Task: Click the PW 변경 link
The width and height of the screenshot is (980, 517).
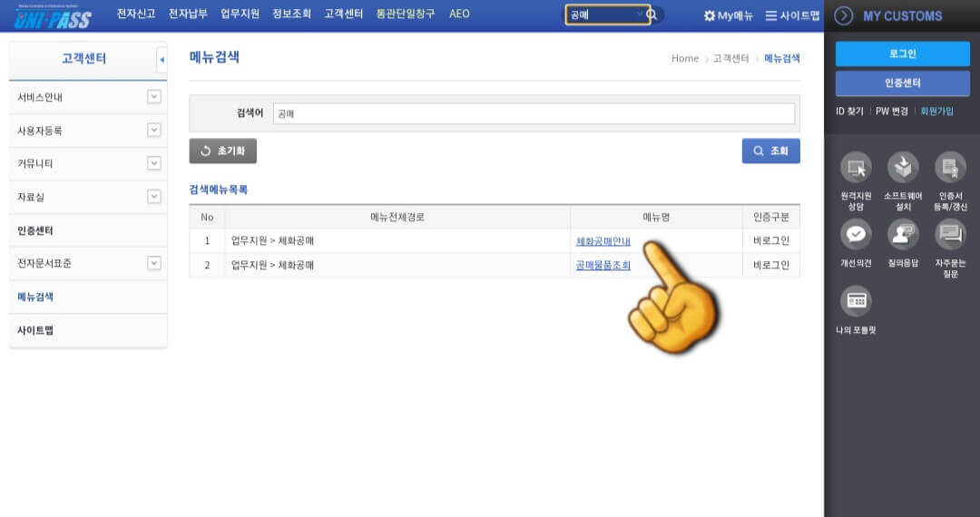Action: [891, 112]
